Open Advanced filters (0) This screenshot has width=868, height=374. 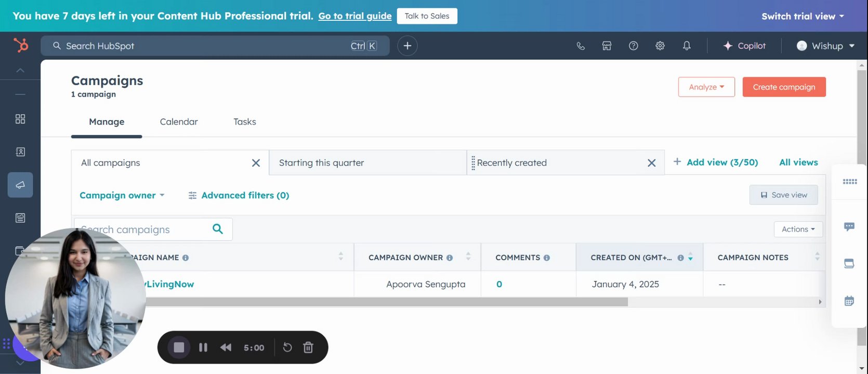[x=239, y=195]
